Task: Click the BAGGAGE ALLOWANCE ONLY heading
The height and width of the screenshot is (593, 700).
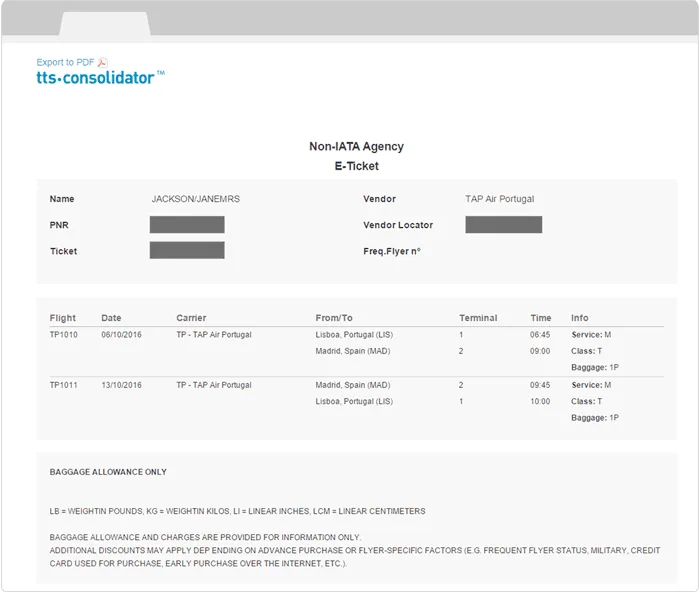Action: point(108,472)
